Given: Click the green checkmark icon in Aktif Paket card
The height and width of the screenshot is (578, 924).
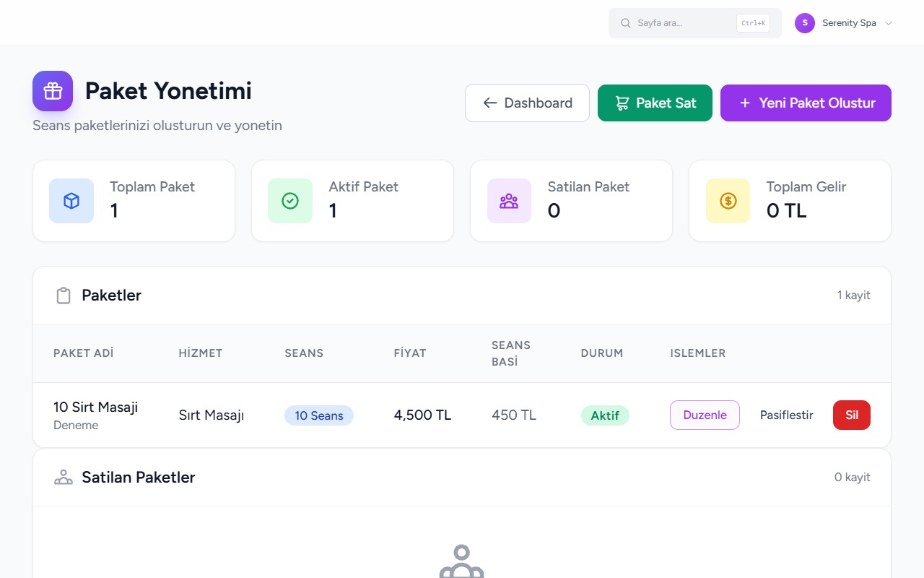Looking at the screenshot, I should tap(290, 201).
